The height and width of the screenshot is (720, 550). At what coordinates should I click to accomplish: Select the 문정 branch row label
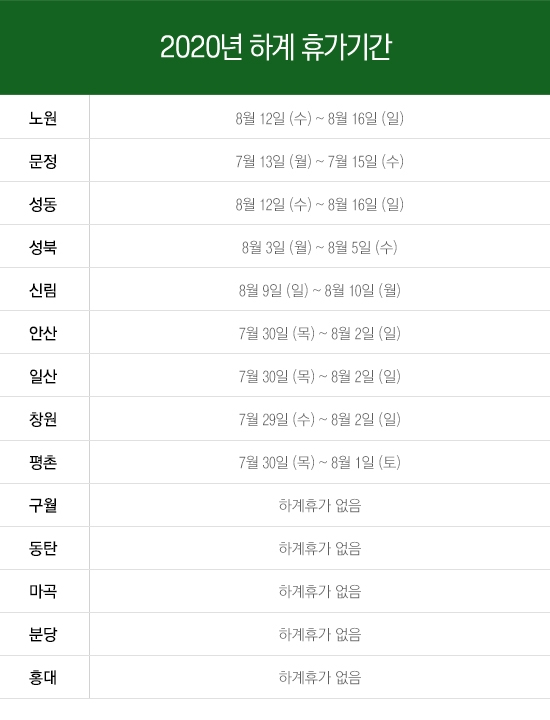[43, 161]
